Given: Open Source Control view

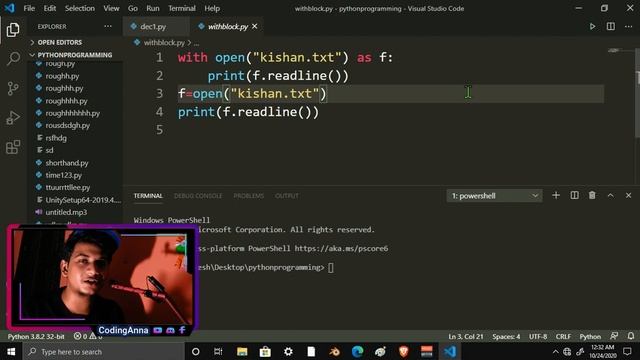Looking at the screenshot, I should tap(13, 88).
